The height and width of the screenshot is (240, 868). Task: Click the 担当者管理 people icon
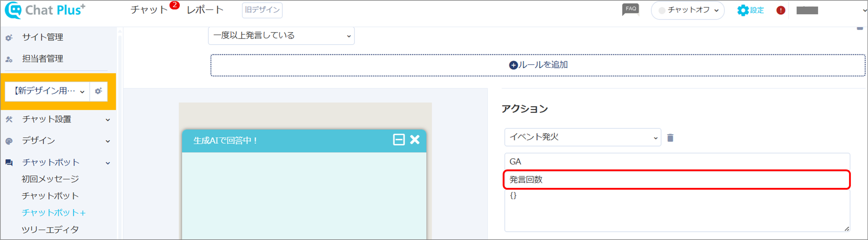click(x=9, y=59)
